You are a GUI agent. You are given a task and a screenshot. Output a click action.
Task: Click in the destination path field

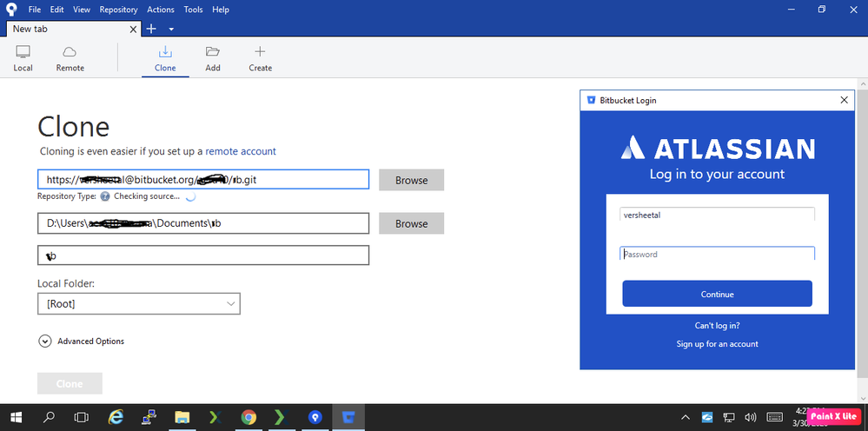pyautogui.click(x=203, y=223)
